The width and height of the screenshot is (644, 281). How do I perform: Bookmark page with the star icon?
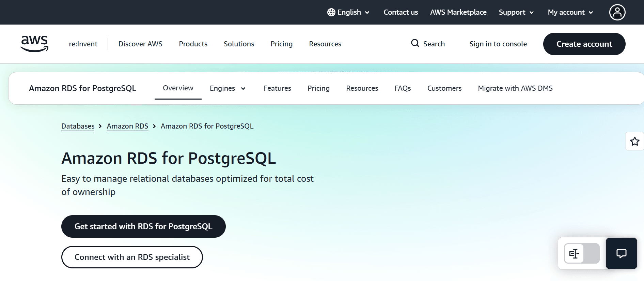click(634, 141)
